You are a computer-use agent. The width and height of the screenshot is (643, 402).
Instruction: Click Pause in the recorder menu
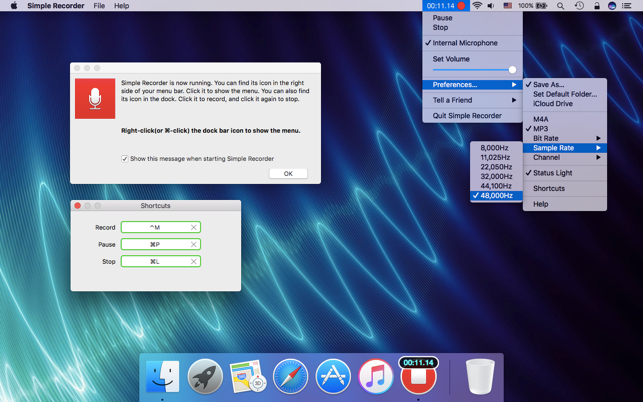click(442, 18)
